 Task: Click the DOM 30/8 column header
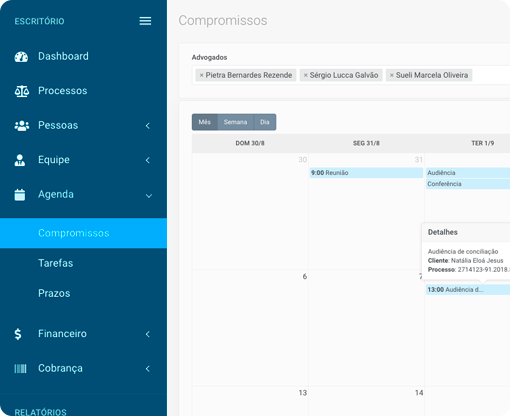(x=250, y=143)
